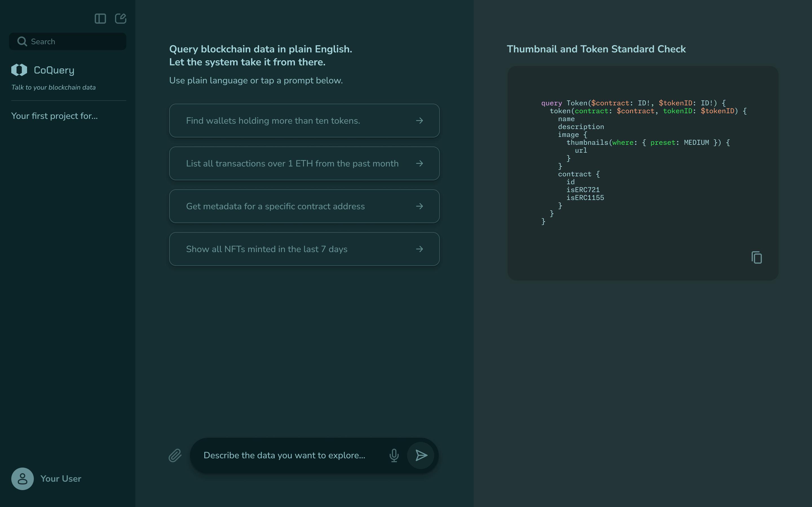Click arrow on the wallets prompt
Viewport: 812px width, 507px height.
[x=420, y=121]
